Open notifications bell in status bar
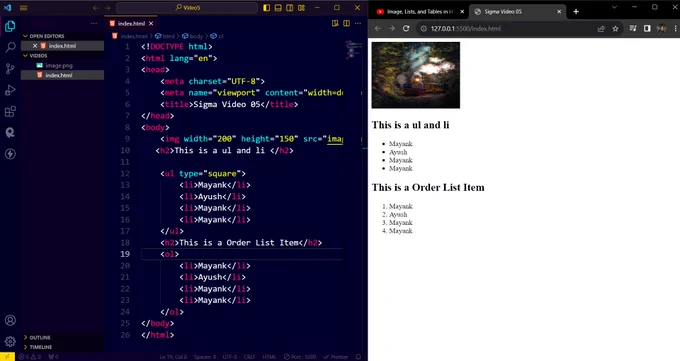The image size is (680, 361). tap(358, 357)
